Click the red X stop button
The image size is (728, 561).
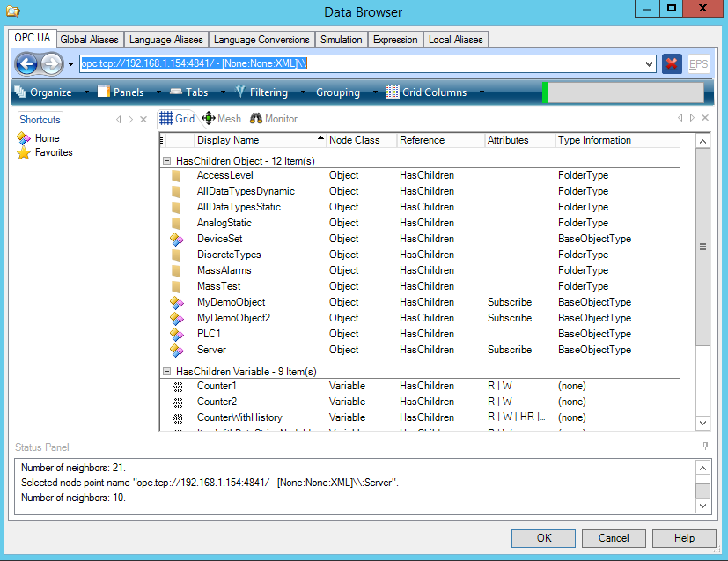pos(672,63)
